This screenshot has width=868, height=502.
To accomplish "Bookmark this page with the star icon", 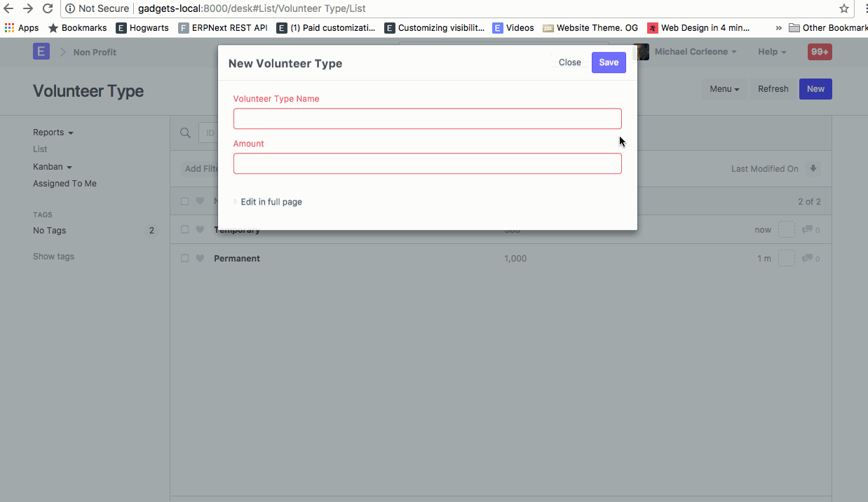I will tap(843, 9).
